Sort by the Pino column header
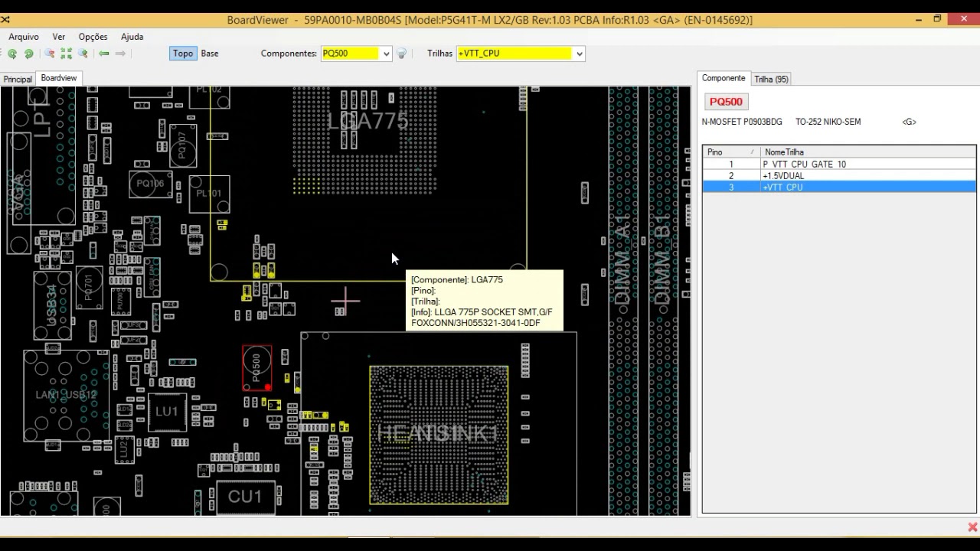Screen dimensions: 980x551 (731, 152)
